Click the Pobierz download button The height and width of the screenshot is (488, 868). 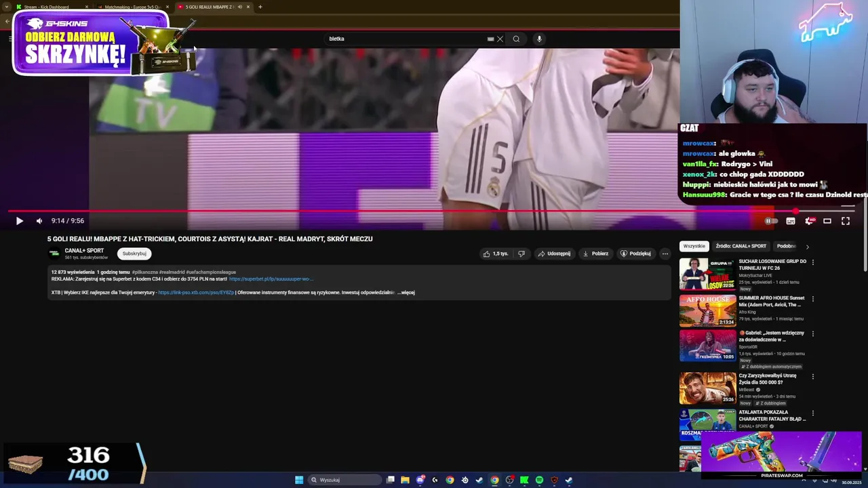point(595,253)
